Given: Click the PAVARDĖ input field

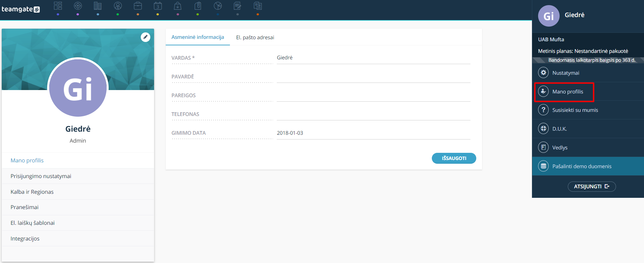Looking at the screenshot, I should [x=373, y=76].
